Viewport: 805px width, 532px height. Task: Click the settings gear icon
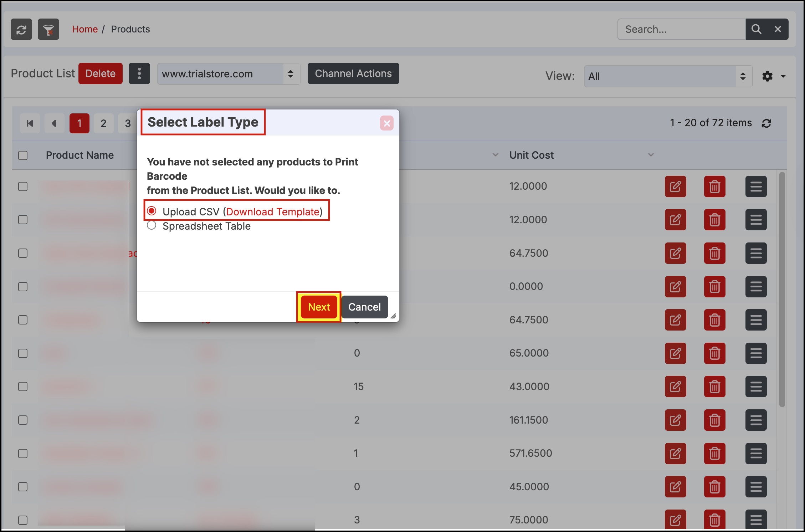[767, 76]
